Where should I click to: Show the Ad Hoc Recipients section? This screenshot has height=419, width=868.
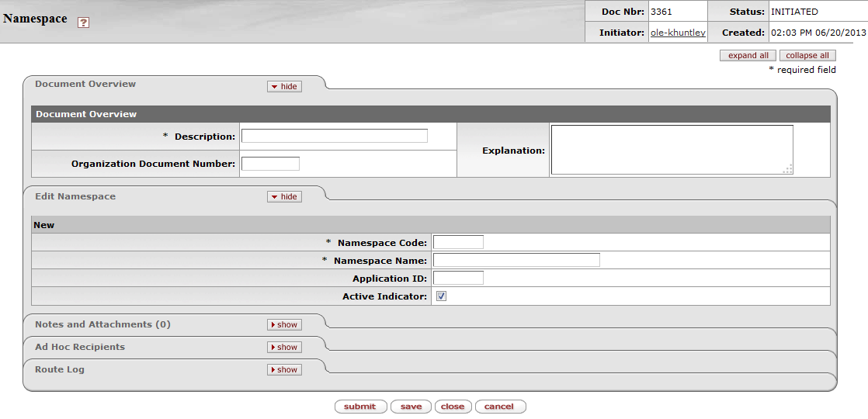click(x=284, y=347)
